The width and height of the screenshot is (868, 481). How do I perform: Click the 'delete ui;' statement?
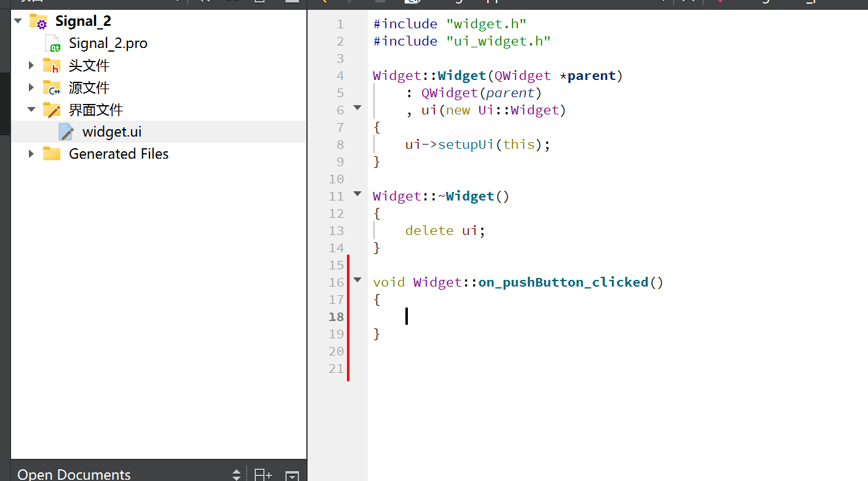445,231
